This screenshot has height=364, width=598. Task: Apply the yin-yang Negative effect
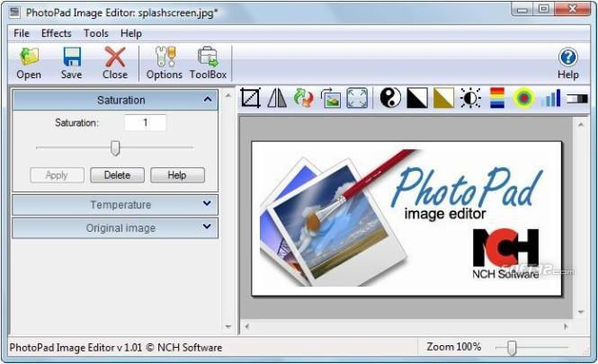point(390,98)
